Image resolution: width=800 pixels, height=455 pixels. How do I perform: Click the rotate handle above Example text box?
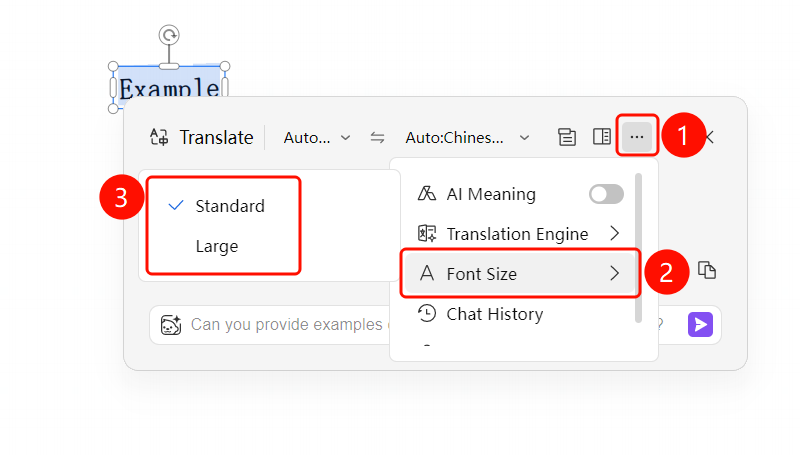(169, 35)
